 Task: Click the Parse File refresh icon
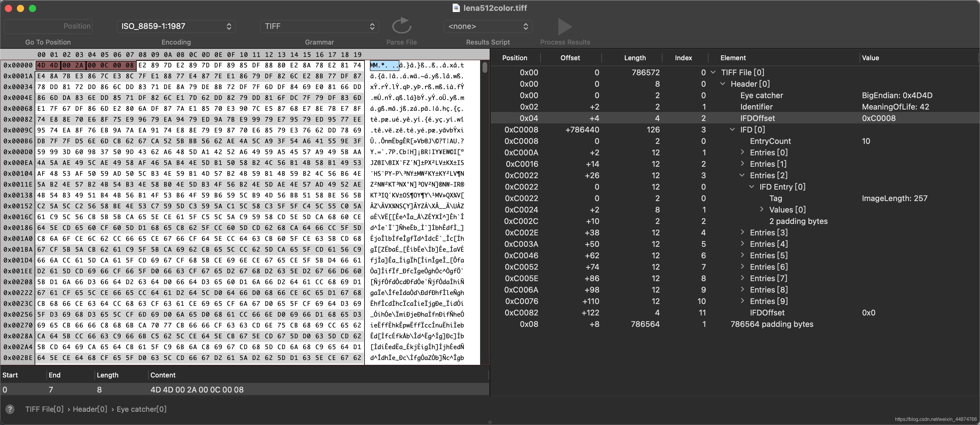point(401,26)
